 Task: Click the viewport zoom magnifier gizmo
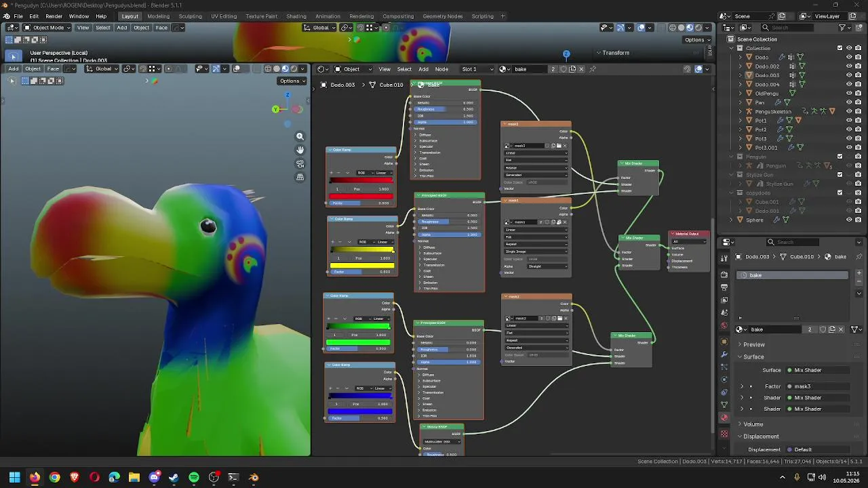300,136
